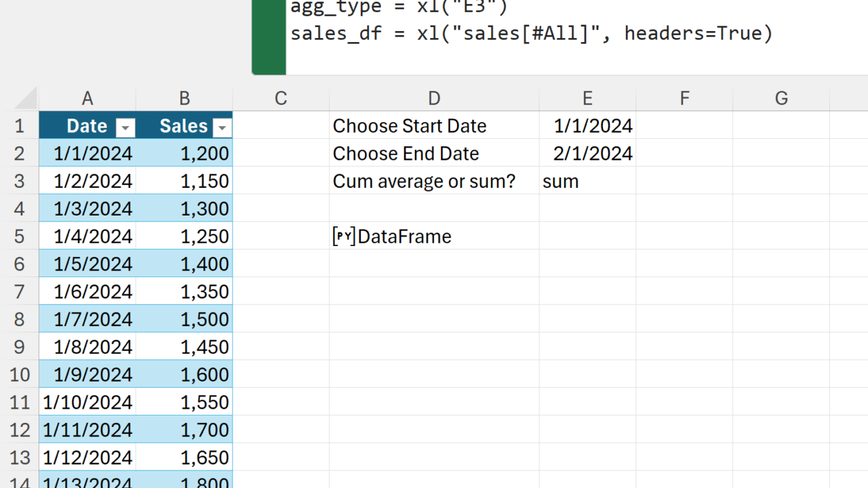Select the column F header
This screenshot has height=488, width=868.
pos(684,99)
